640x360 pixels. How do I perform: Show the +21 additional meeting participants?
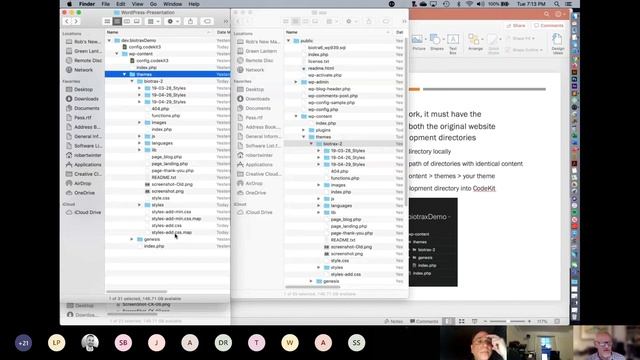click(23, 343)
